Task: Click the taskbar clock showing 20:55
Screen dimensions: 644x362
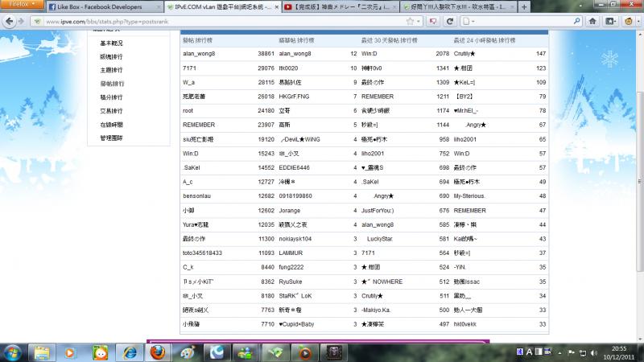Action: click(x=620, y=352)
